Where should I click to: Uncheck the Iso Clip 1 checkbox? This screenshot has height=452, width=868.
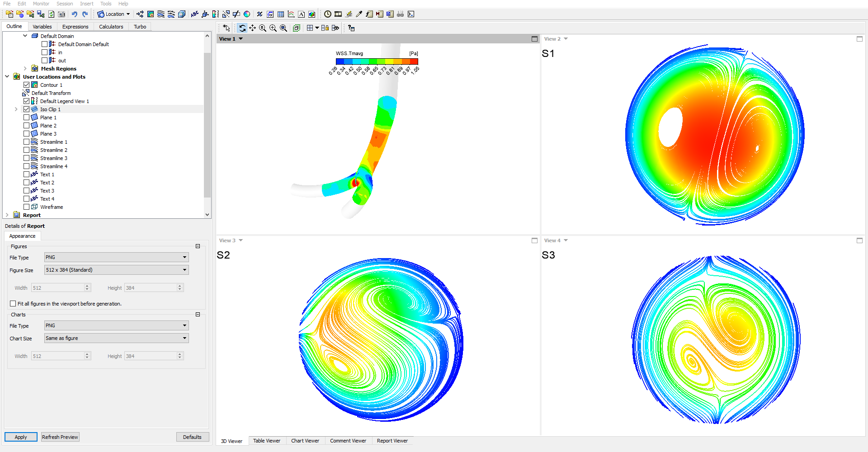(26, 109)
